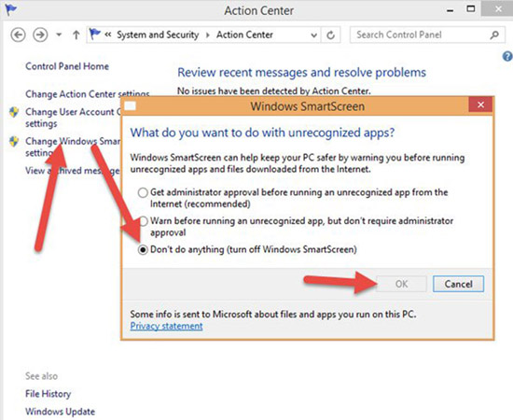Click the SmartScreen dialog title bar icon
This screenshot has width=513, height=420.
click(x=130, y=105)
